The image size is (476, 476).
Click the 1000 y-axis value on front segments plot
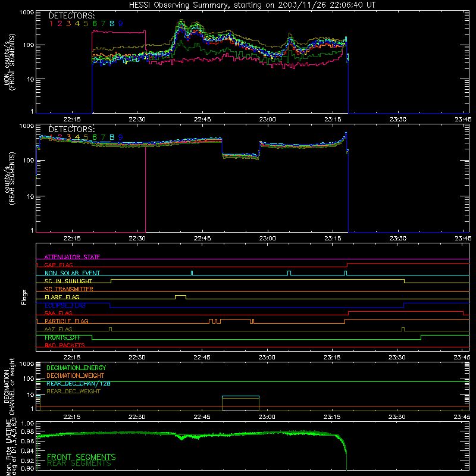tap(26, 12)
